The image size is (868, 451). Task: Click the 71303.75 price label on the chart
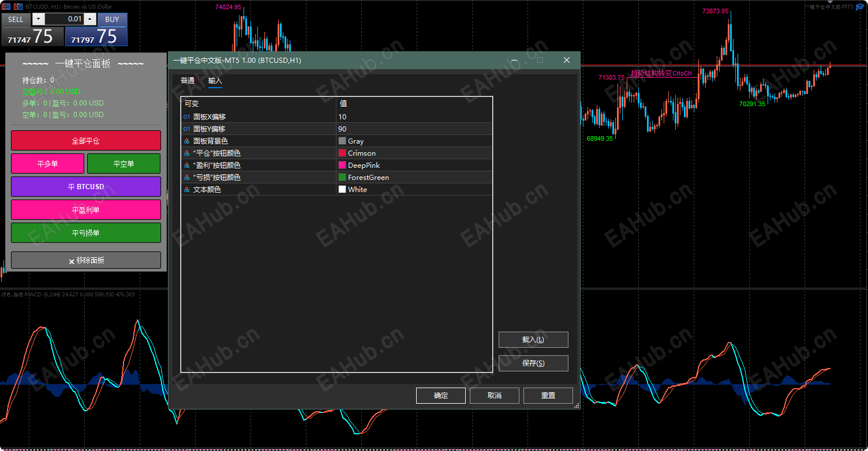coord(611,77)
